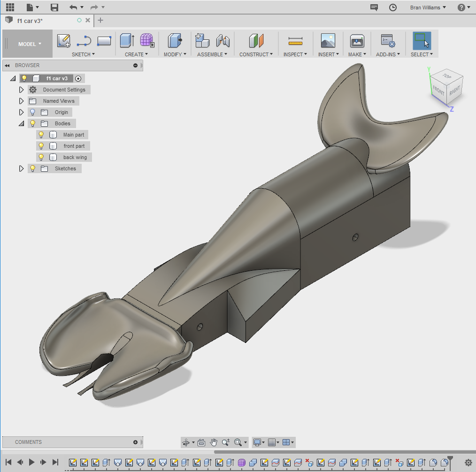
Task: Open Scripts and Add-Ins icon
Action: point(388,41)
